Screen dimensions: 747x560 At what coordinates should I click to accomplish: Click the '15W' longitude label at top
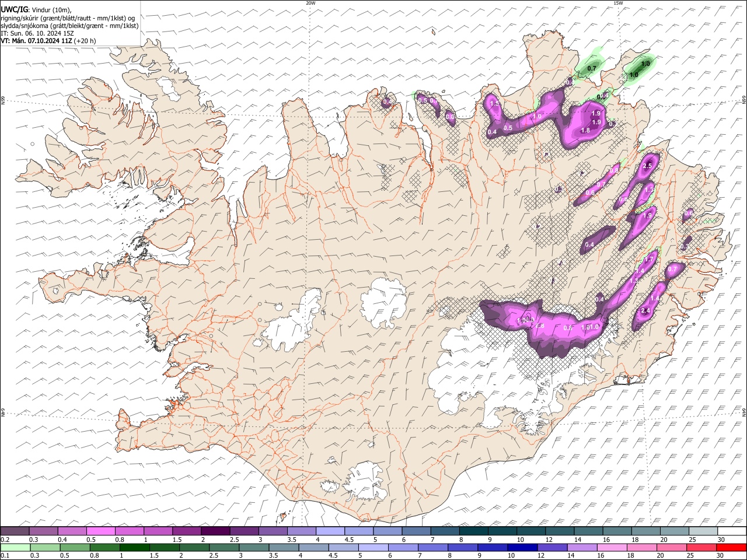coord(617,3)
